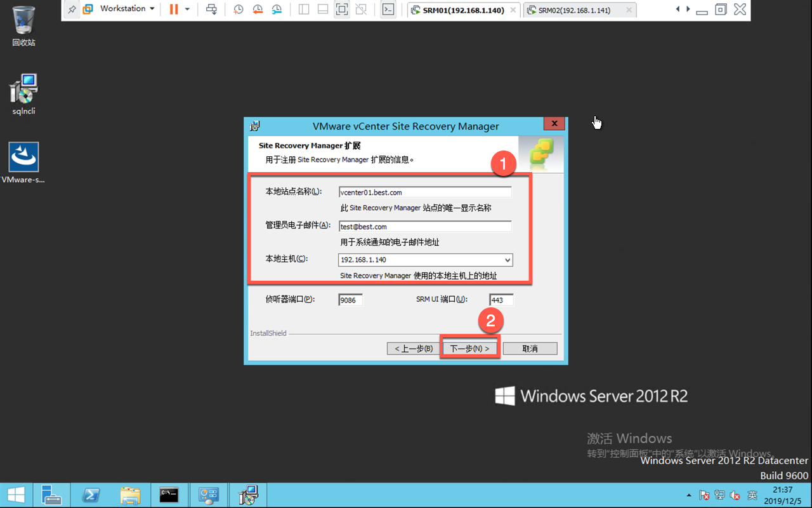Click the local site name input field
The image size is (812, 508).
tap(425, 192)
